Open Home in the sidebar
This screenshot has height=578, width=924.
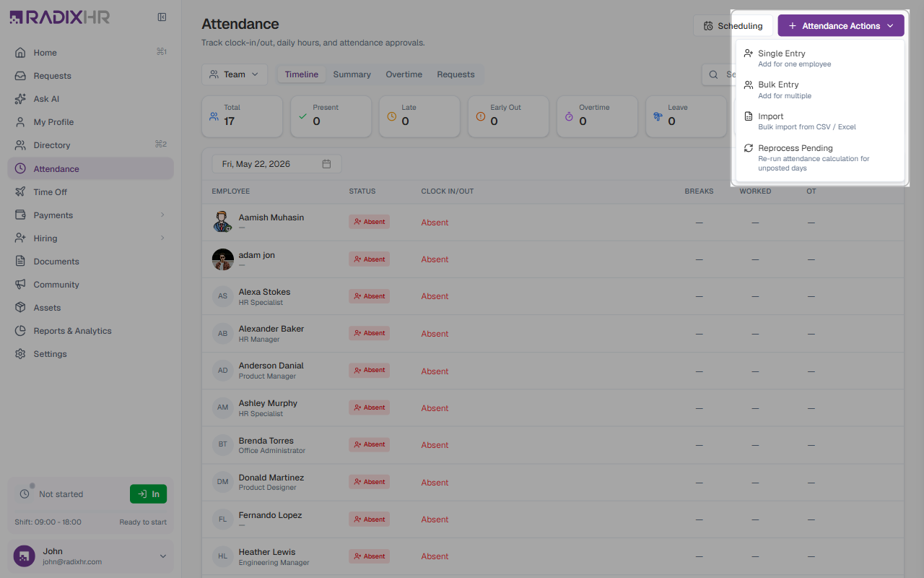[x=90, y=52]
